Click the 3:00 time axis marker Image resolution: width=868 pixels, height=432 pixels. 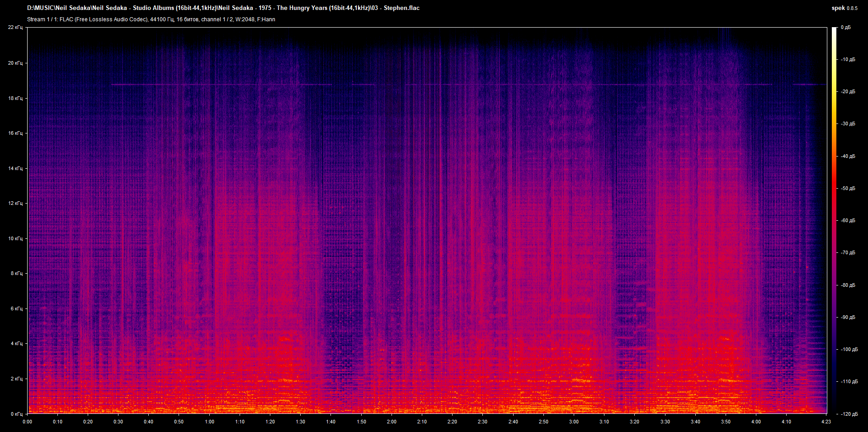pyautogui.click(x=574, y=422)
